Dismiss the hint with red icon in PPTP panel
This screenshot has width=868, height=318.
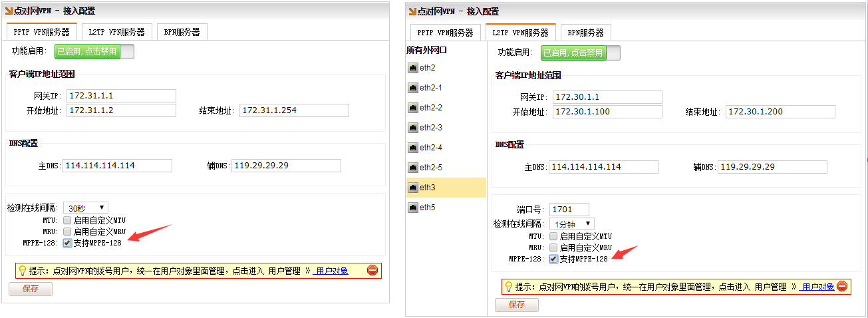(x=372, y=270)
